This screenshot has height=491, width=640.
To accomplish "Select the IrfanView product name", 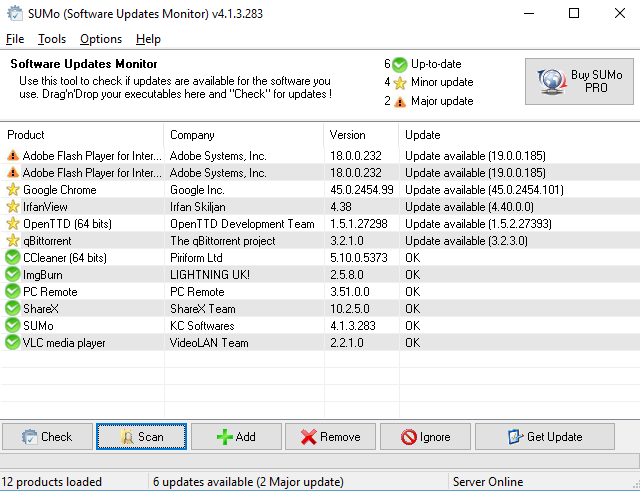I will click(45, 207).
